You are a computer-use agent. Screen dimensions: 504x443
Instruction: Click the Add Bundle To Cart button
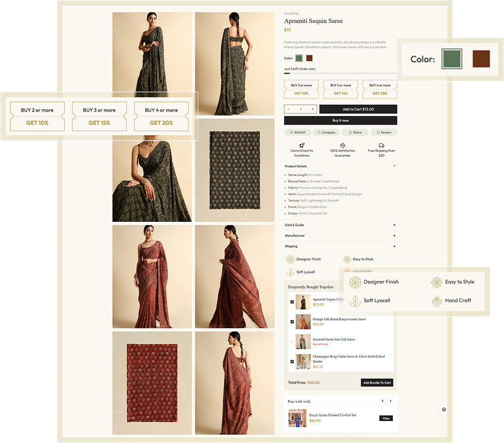(377, 382)
